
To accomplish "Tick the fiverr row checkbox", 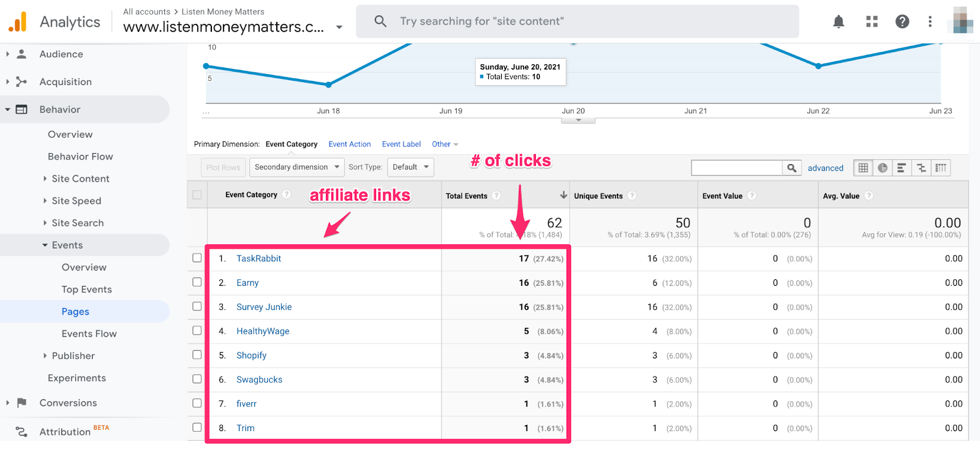I will coord(197,403).
